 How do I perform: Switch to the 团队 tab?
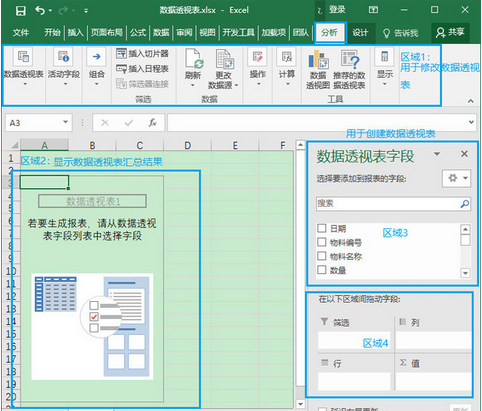pos(300,32)
